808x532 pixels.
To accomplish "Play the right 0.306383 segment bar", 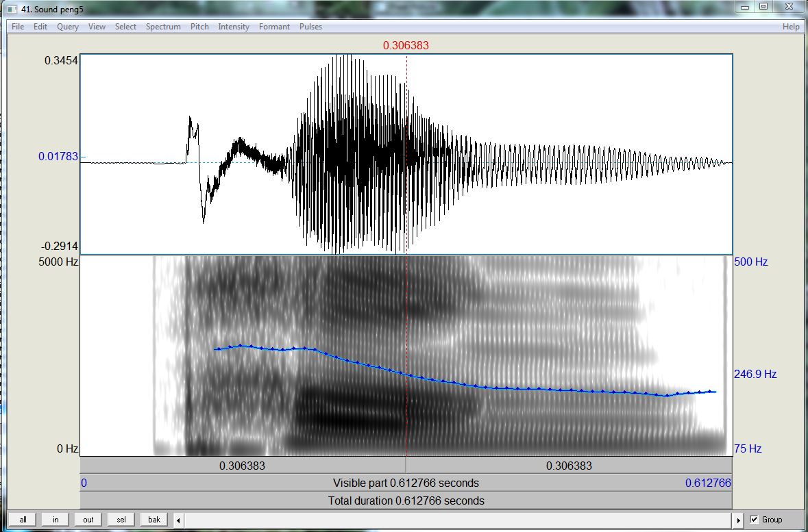I will tap(569, 466).
